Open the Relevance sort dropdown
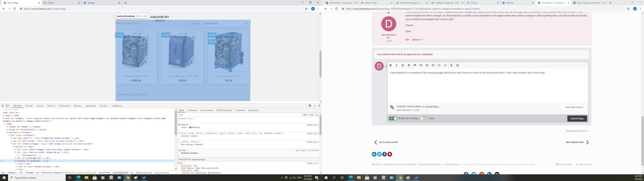Image resolution: width=644 pixels, height=181 pixels. coord(226,23)
